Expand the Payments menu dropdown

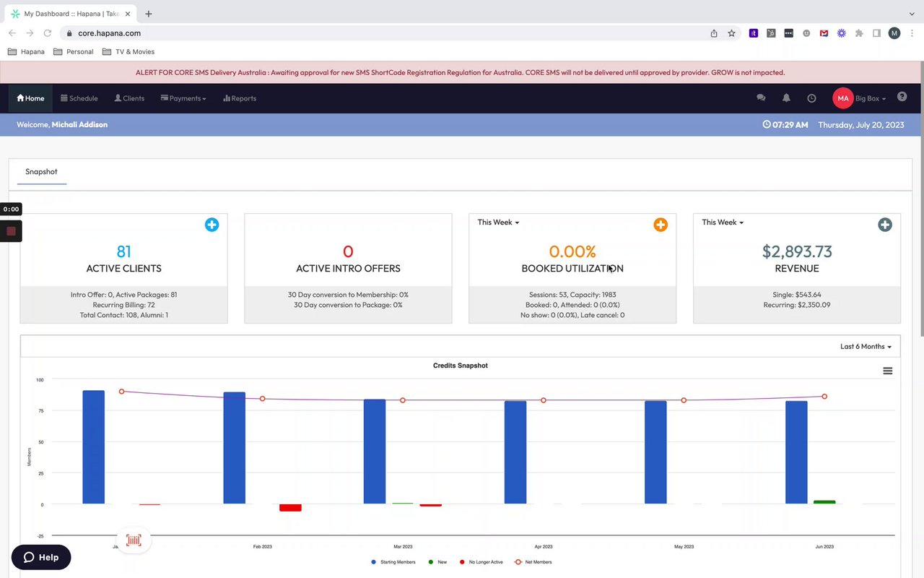coord(183,98)
